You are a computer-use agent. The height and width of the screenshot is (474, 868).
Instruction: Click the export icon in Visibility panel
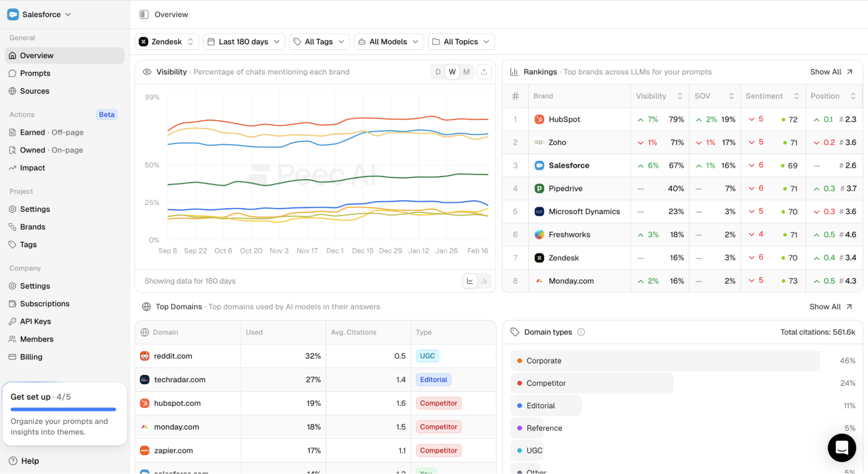point(484,72)
